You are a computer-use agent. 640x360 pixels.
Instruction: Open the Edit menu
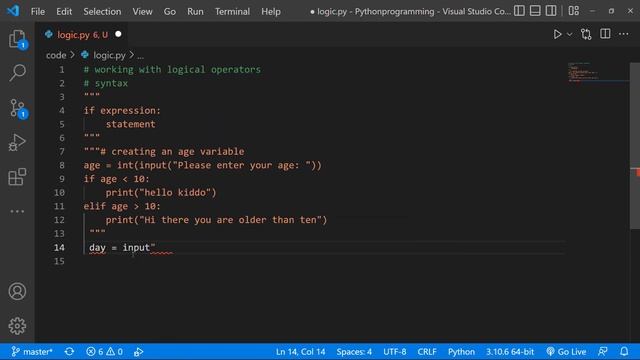(x=64, y=11)
